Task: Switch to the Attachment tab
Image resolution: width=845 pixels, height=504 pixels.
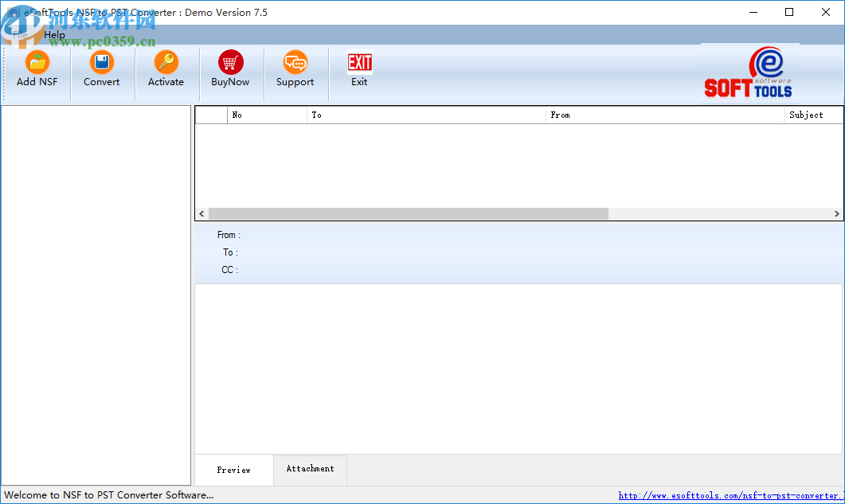Action: pyautogui.click(x=310, y=469)
